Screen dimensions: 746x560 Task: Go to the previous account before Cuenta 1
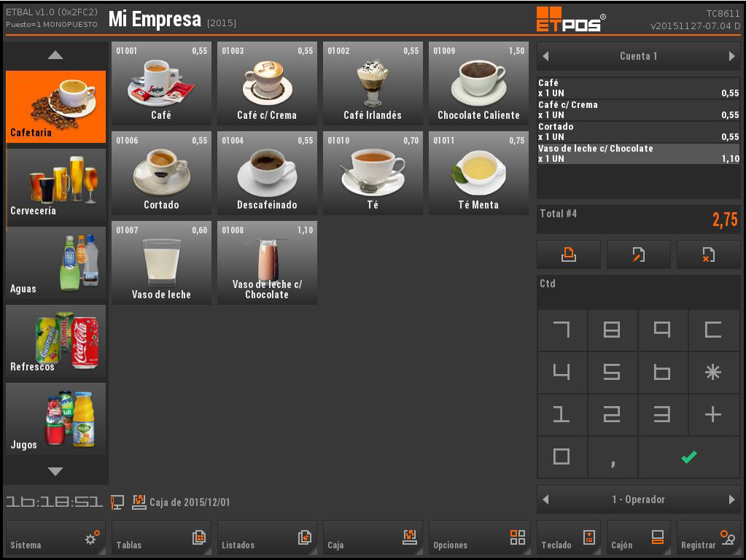click(x=545, y=56)
